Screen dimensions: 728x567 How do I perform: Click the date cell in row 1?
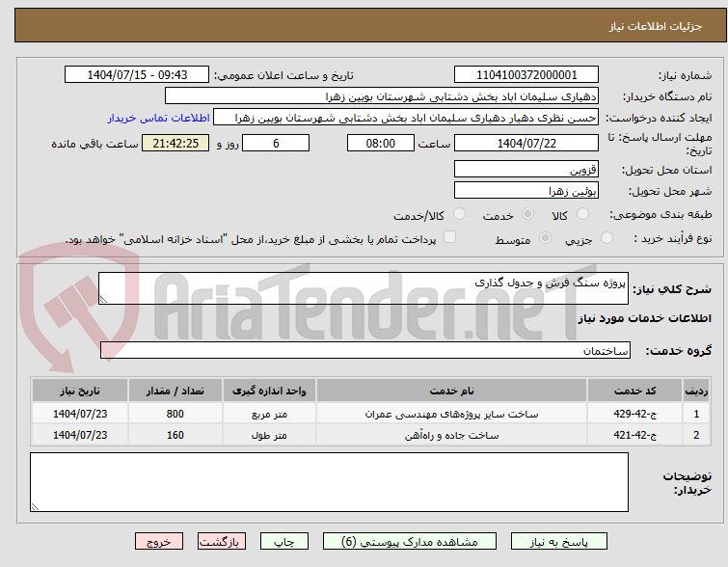[80, 414]
